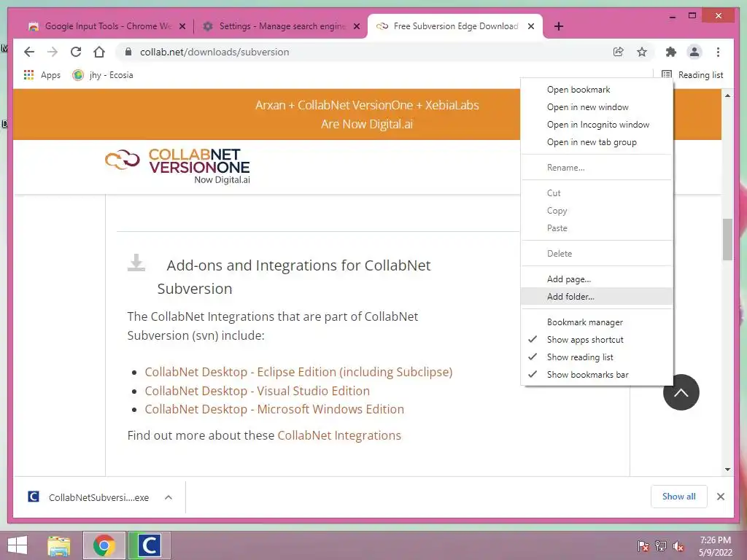Click the orange Digital.ai announcement banner
This screenshot has width=747, height=560.
(367, 114)
